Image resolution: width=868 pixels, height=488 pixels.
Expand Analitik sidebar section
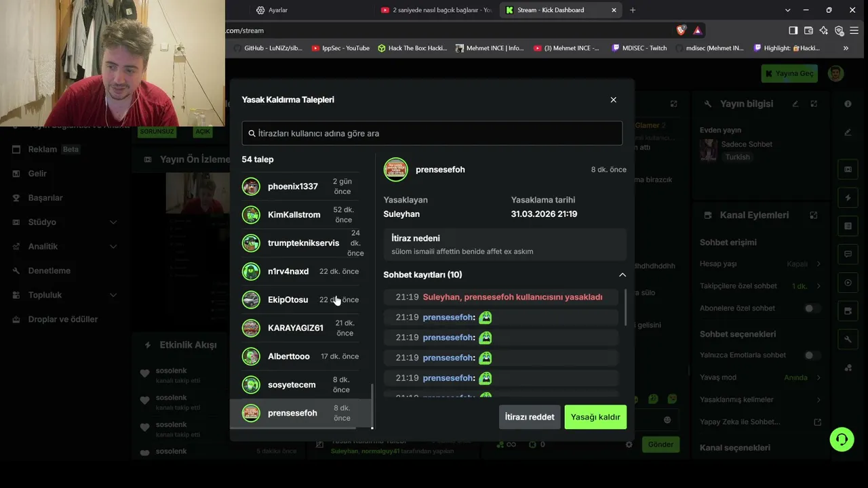pyautogui.click(x=64, y=247)
